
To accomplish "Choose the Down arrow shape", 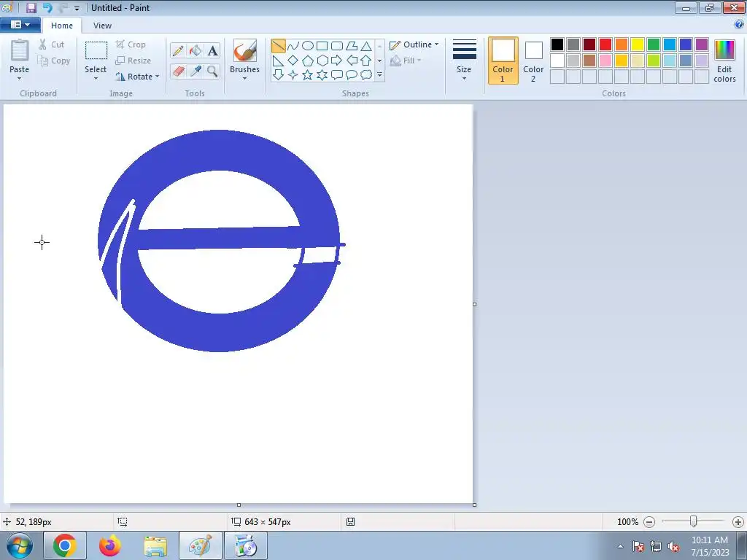I will [x=278, y=75].
